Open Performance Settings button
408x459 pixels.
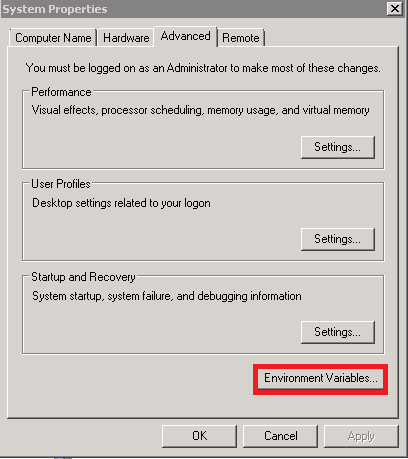338,147
